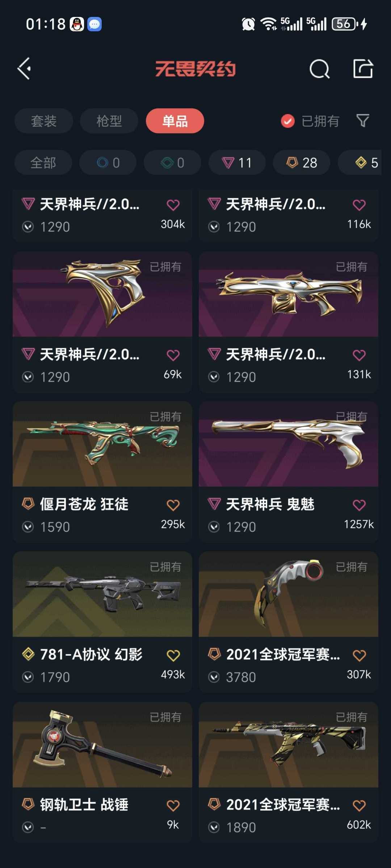Select the 单品 tab
Screen dimensions: 391x868
click(175, 121)
